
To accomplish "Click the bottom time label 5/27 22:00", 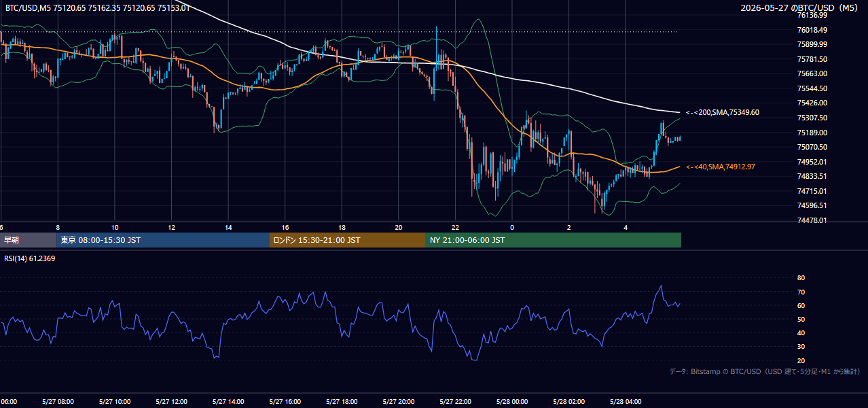I will click(x=455, y=401).
